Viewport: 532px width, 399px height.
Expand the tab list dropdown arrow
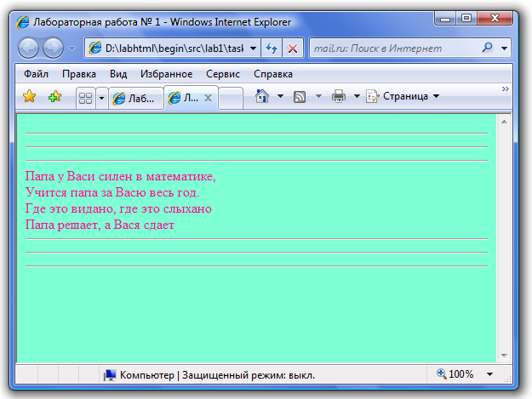[101, 99]
